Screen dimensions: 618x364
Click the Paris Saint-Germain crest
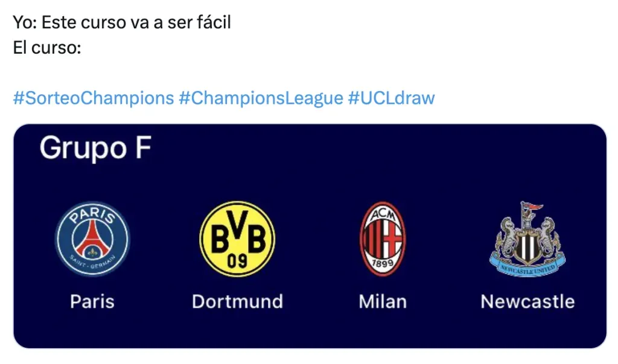(x=92, y=238)
